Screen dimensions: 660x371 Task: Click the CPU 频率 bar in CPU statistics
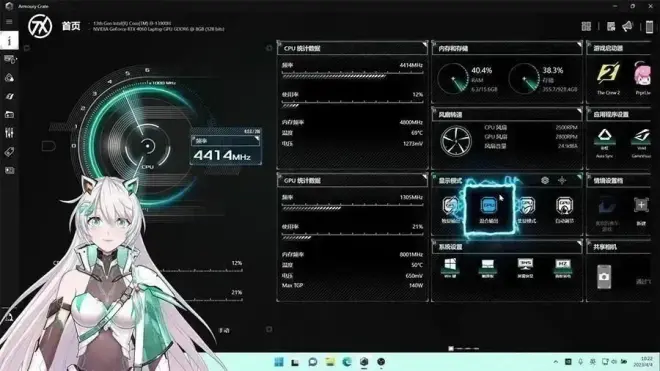[352, 76]
